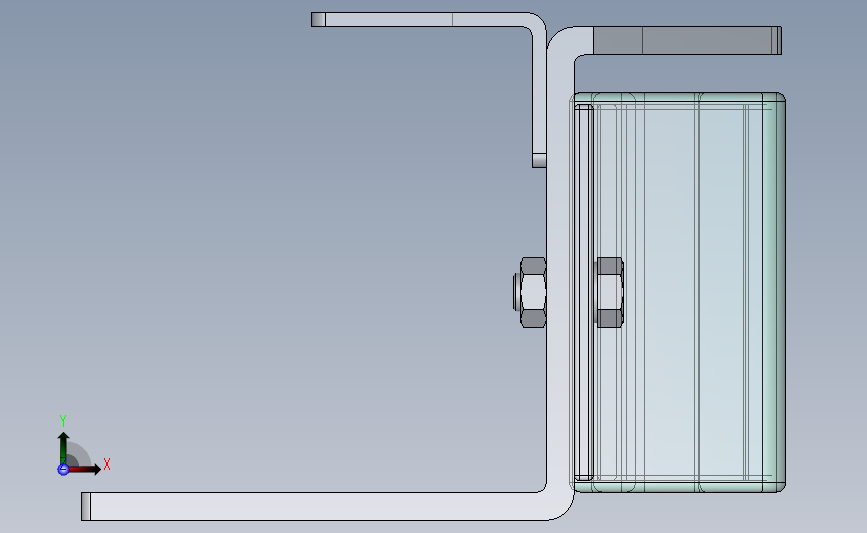The image size is (867, 533).
Task: Click the green Y axis arrow of the triad
Action: [x=63, y=448]
